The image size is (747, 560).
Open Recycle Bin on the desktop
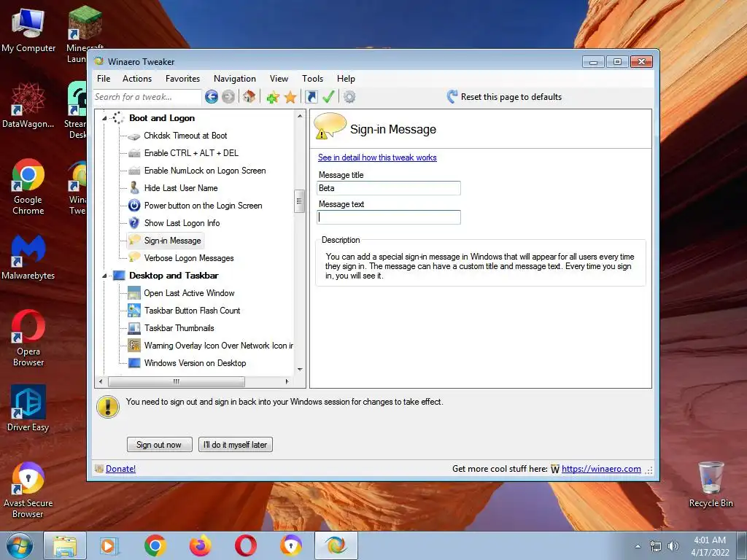711,484
